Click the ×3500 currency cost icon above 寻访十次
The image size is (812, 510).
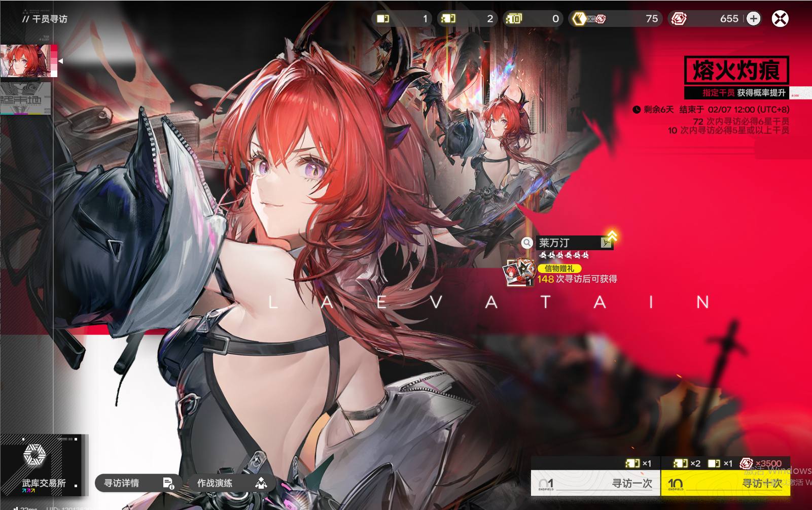(746, 463)
